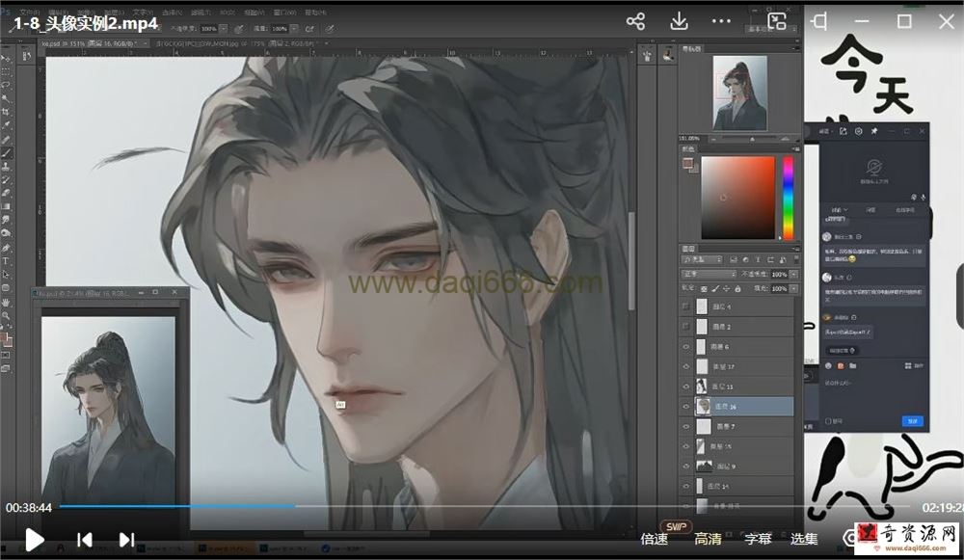
Task: Switch to ke.psd document tab
Action: click(94, 43)
